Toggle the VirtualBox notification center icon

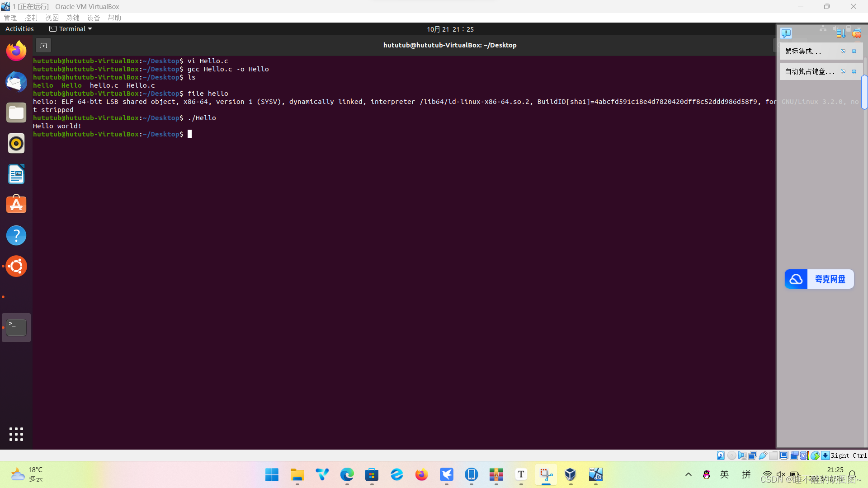tap(786, 33)
